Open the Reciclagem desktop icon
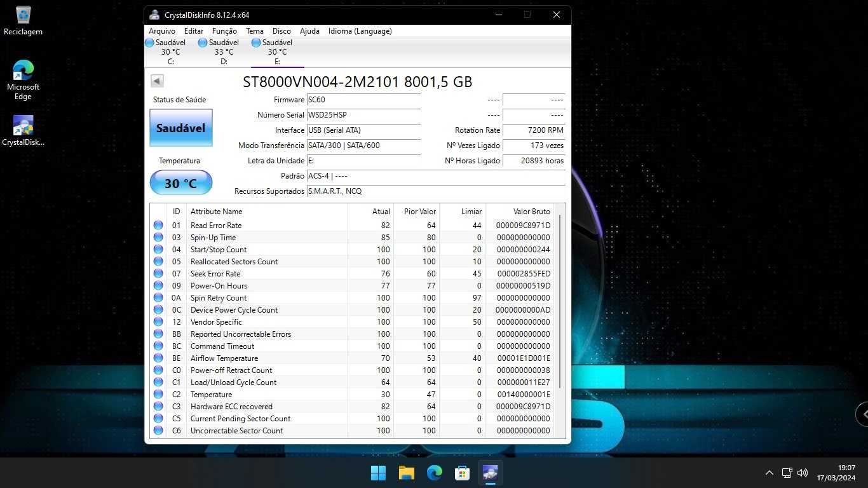This screenshot has height=488, width=868. (23, 20)
